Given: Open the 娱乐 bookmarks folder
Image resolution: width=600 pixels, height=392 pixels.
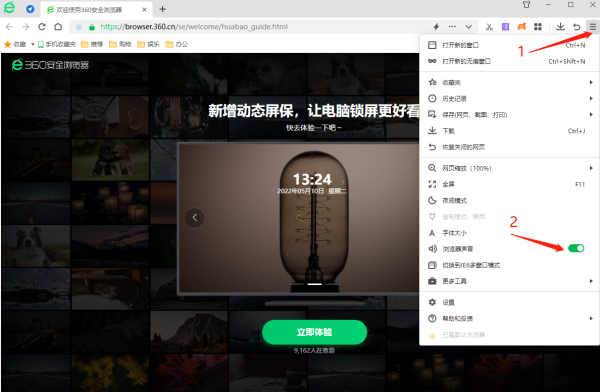Looking at the screenshot, I should [x=148, y=44].
